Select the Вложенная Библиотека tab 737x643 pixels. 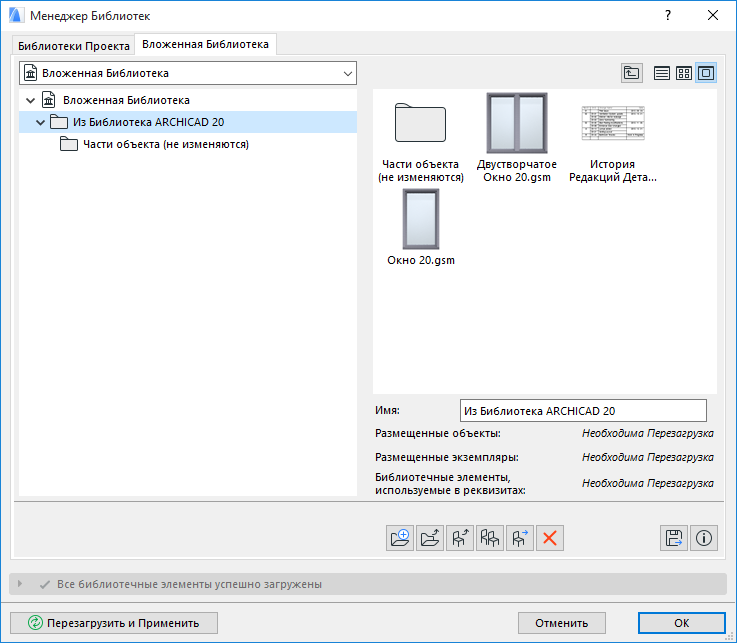(x=205, y=44)
